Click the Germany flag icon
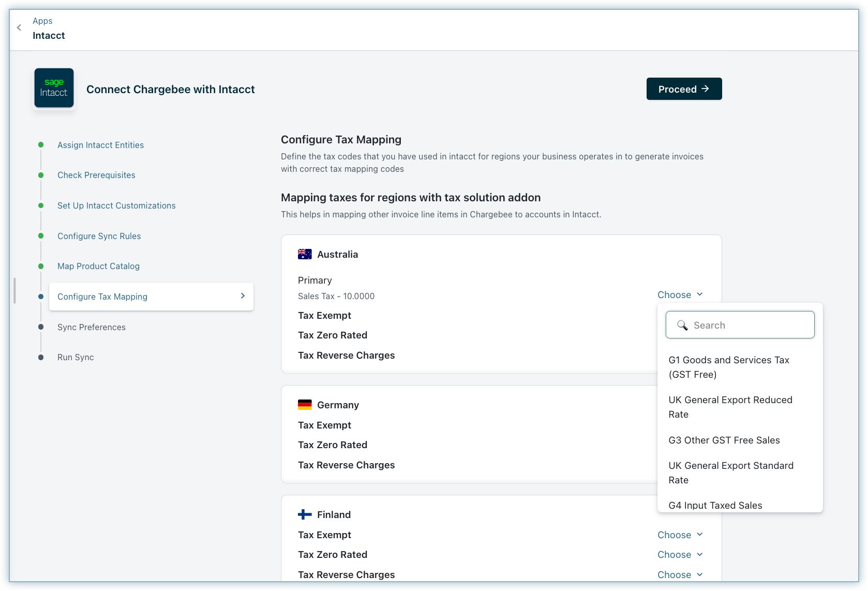This screenshot has height=591, width=868. coord(305,405)
